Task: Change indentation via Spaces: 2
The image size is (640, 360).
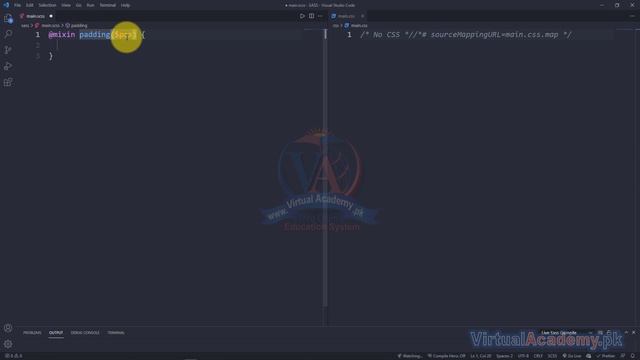Action: (504, 356)
